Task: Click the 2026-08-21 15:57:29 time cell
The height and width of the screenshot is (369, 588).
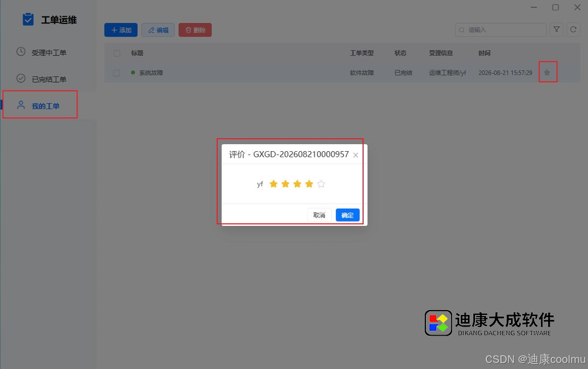Action: point(505,73)
